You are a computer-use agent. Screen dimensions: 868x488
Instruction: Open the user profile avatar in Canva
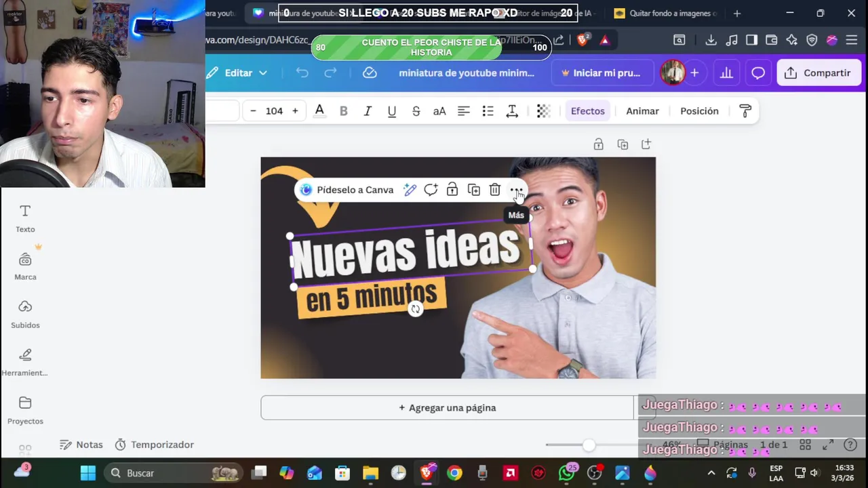673,73
